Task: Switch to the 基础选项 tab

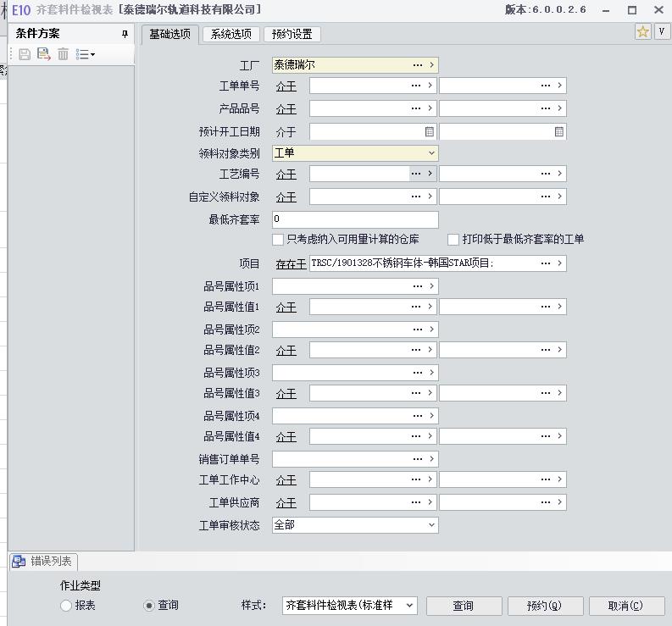Action: 169,34
